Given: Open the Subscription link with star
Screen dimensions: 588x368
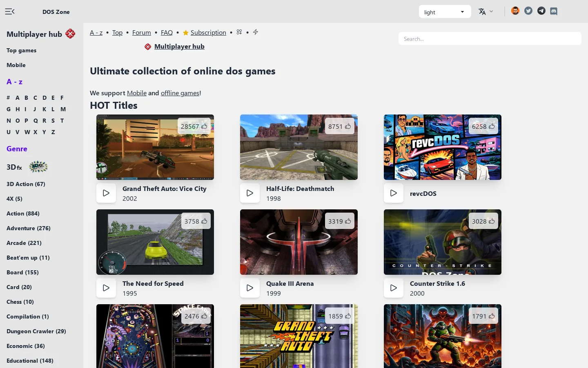Looking at the screenshot, I should [x=204, y=32].
